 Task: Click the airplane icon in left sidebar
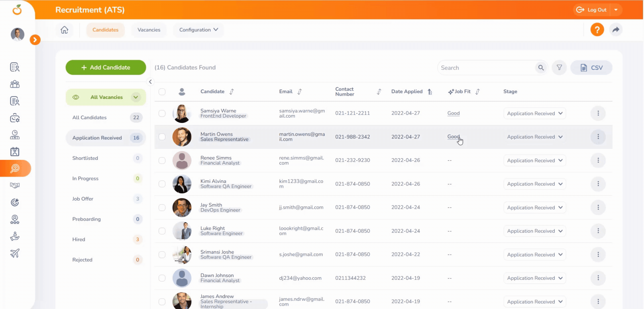pyautogui.click(x=15, y=253)
